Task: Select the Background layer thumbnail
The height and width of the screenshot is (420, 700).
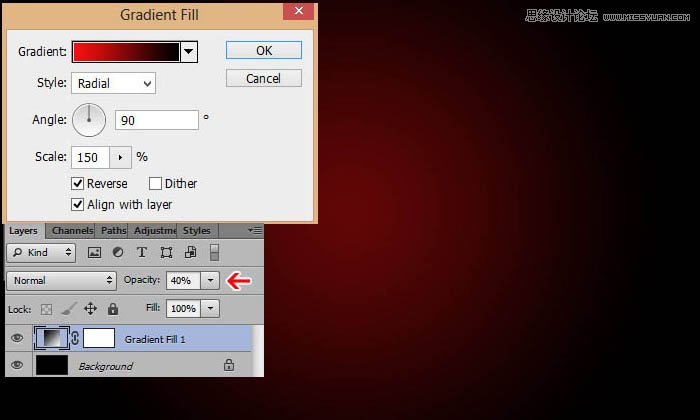Action: [x=52, y=365]
